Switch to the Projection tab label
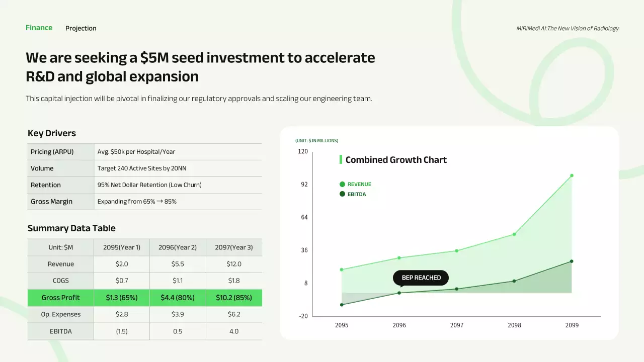The height and width of the screenshot is (362, 644). coord(80,28)
